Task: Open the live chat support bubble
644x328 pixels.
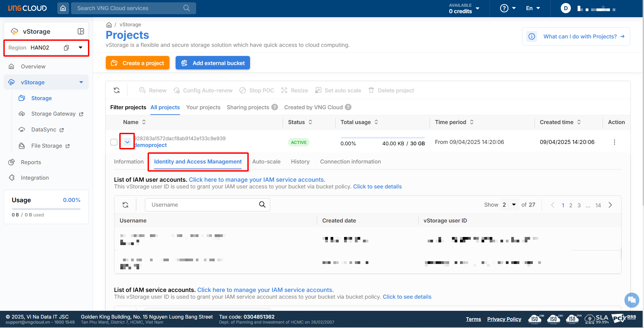Action: 632,300
